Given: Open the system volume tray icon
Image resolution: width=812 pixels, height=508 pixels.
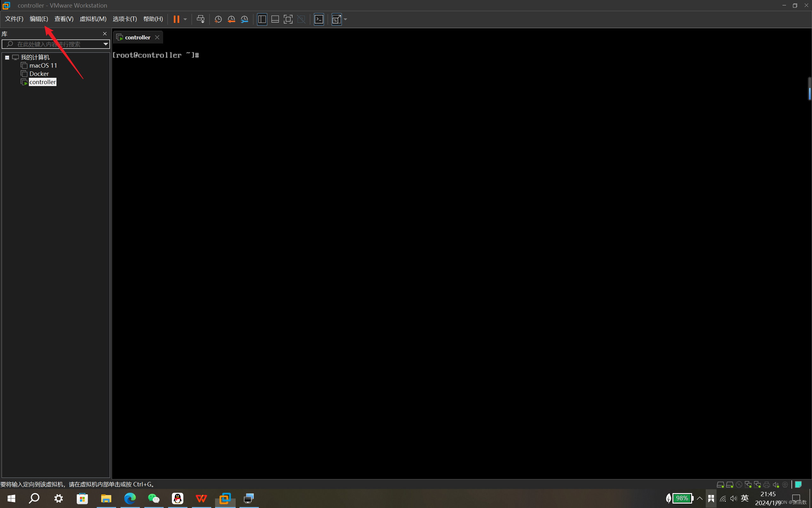Looking at the screenshot, I should coord(733,498).
